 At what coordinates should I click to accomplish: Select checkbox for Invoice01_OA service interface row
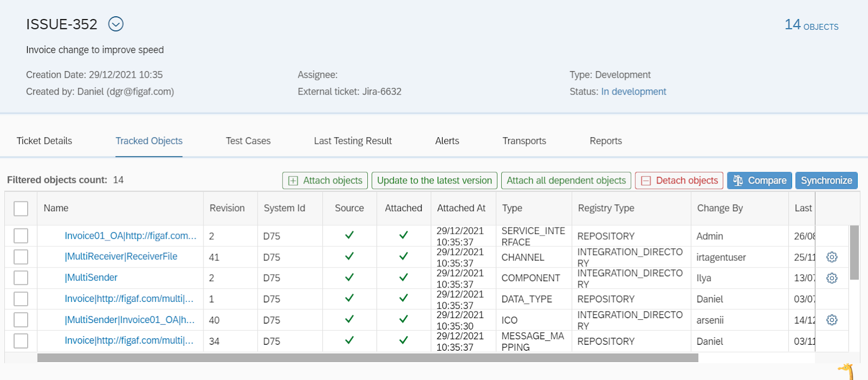click(x=21, y=236)
